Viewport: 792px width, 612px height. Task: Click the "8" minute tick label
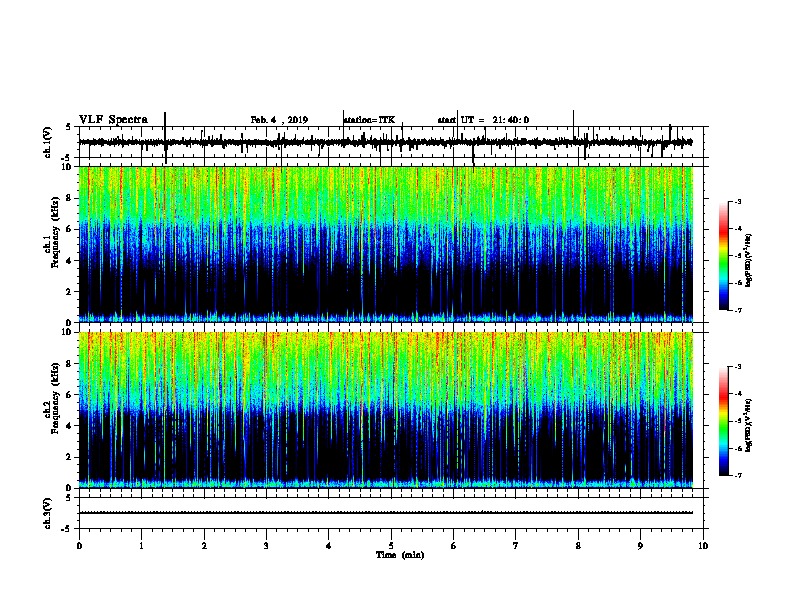[578, 546]
